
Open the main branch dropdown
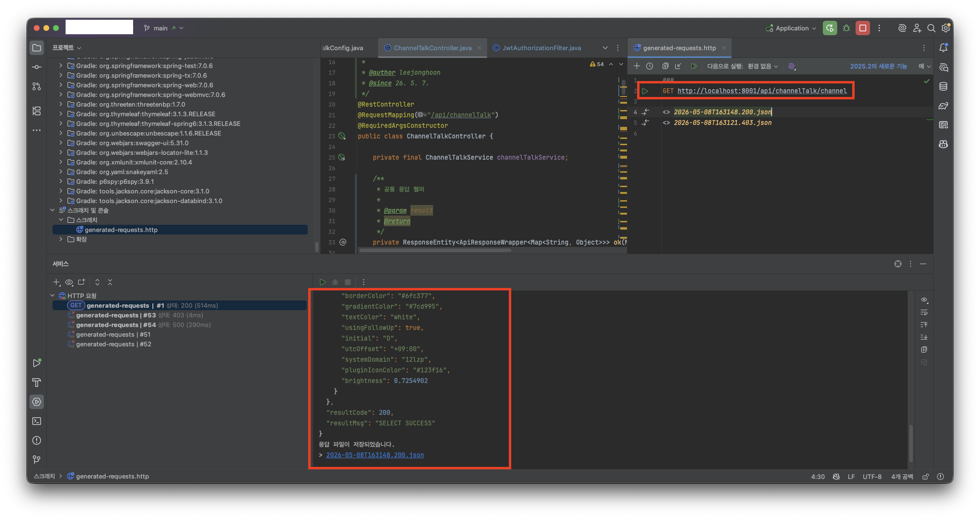(x=163, y=28)
